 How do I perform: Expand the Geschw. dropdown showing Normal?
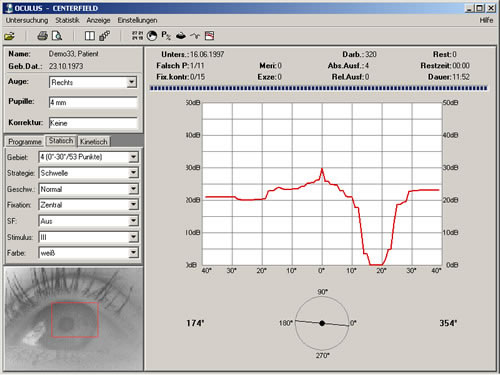tap(133, 189)
